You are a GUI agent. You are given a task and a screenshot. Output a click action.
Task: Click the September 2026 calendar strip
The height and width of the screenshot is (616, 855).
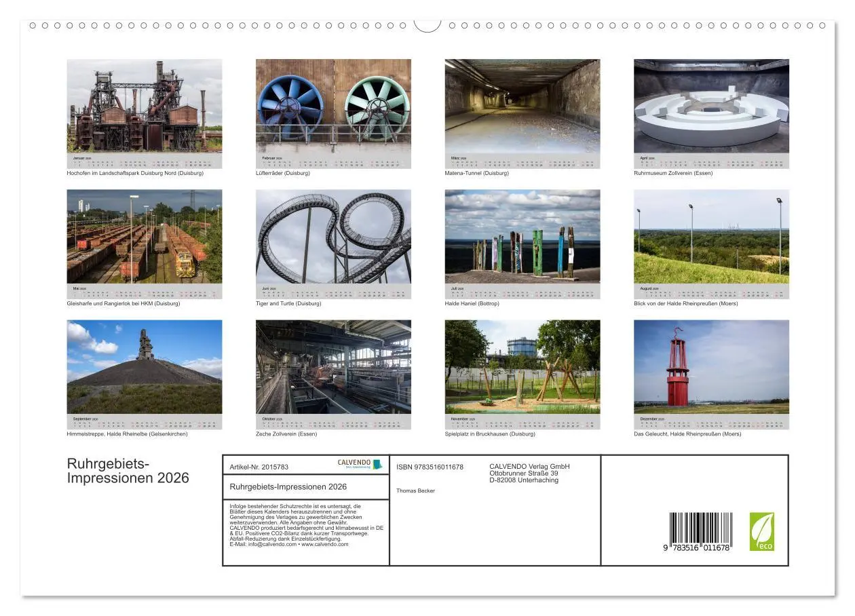(x=145, y=421)
